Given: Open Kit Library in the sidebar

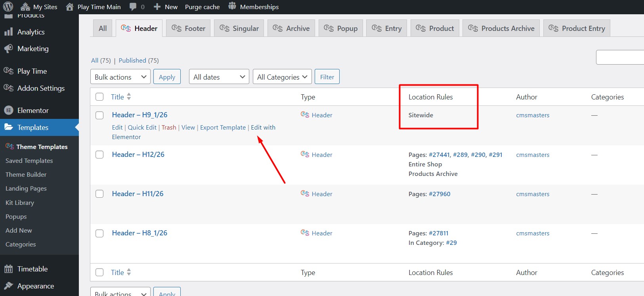Looking at the screenshot, I should tap(20, 202).
